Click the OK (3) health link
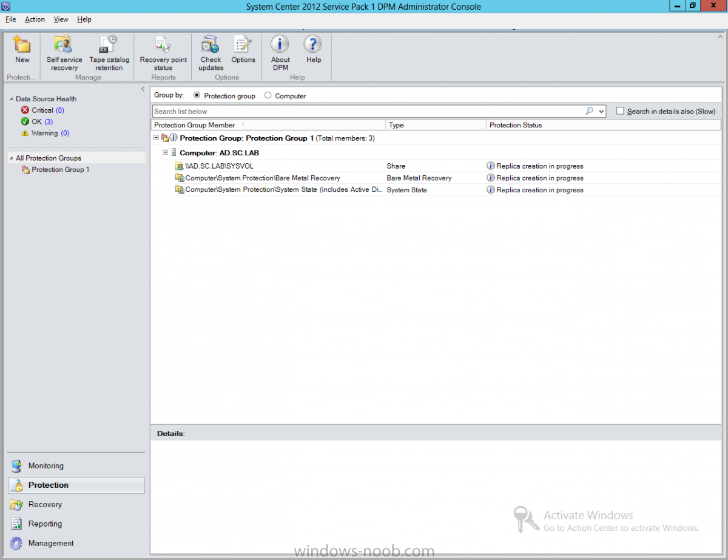 42,121
